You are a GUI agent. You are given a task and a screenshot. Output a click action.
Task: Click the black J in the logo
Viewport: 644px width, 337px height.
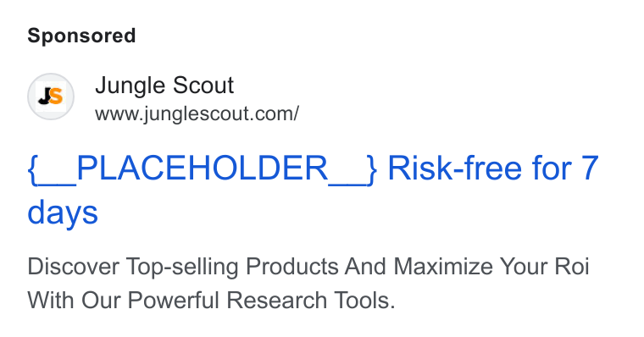click(44, 97)
